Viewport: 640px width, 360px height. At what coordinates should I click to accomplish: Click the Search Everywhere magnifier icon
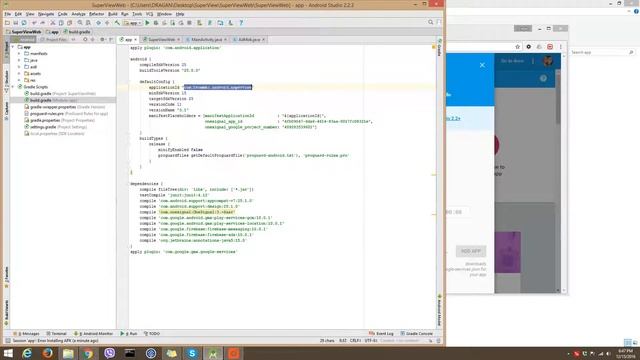(431, 22)
